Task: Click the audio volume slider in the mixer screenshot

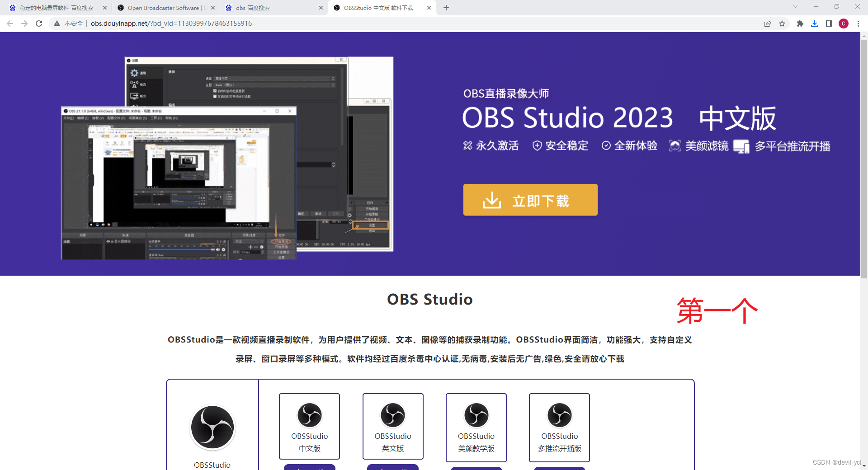Action: pos(180,249)
